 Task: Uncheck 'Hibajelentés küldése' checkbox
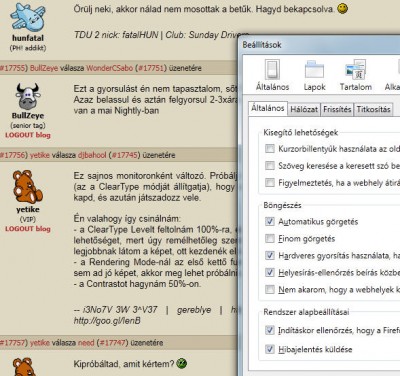click(x=270, y=349)
